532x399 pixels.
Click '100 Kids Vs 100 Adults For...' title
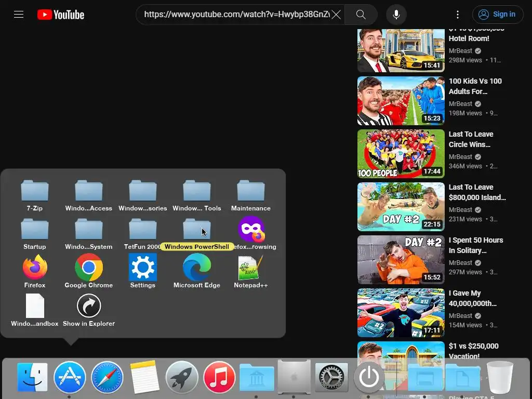(475, 86)
